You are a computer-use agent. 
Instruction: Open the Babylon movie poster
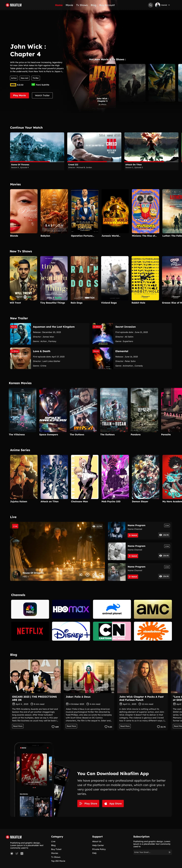pyautogui.click(x=54, y=211)
